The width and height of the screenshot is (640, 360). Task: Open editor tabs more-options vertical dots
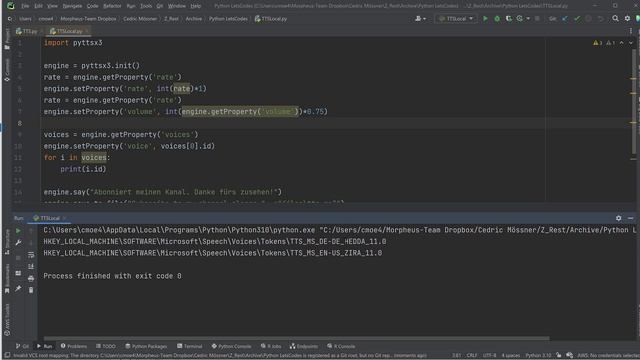(x=631, y=31)
